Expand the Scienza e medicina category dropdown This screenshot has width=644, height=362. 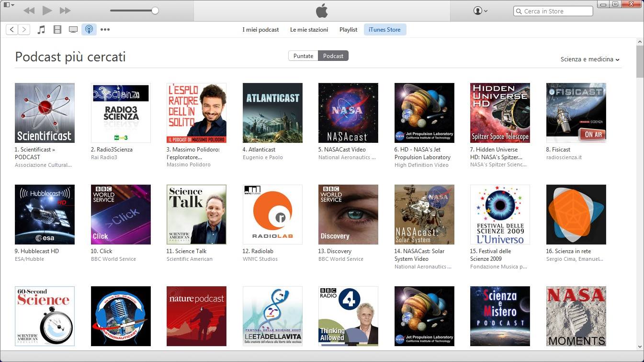[590, 59]
